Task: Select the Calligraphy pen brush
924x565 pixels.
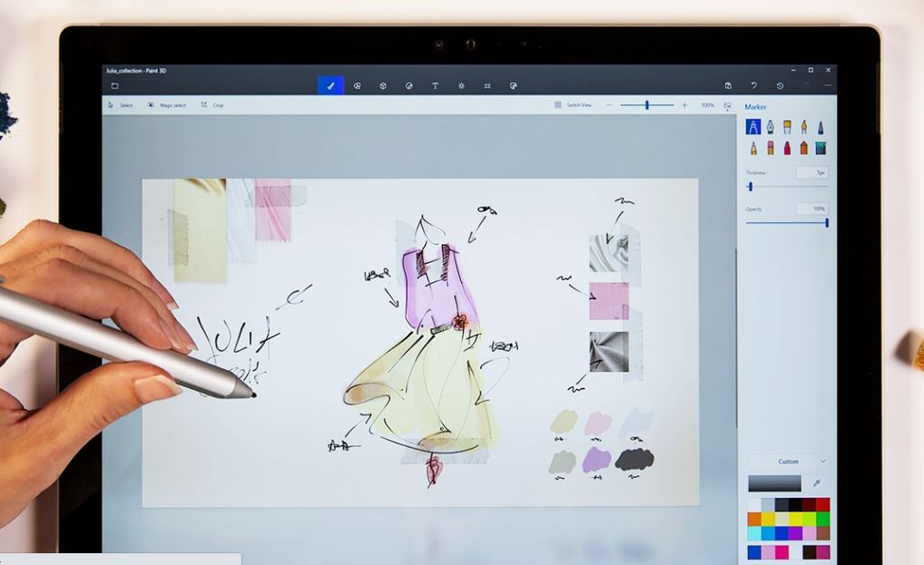Action: pyautogui.click(x=771, y=127)
